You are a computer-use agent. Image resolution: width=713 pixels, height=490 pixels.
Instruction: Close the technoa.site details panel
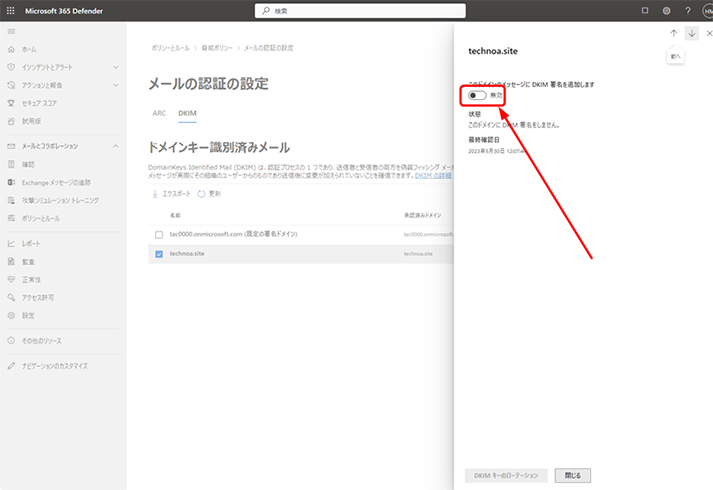click(x=709, y=33)
